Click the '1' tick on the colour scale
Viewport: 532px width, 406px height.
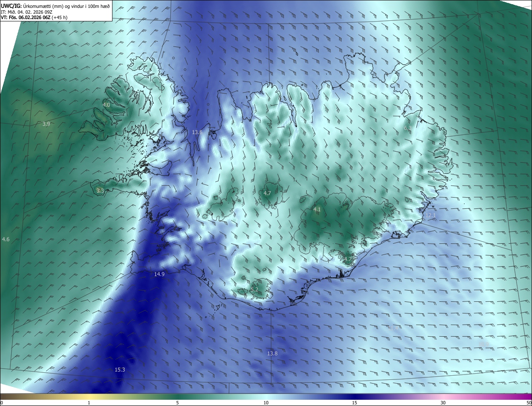pos(89,403)
